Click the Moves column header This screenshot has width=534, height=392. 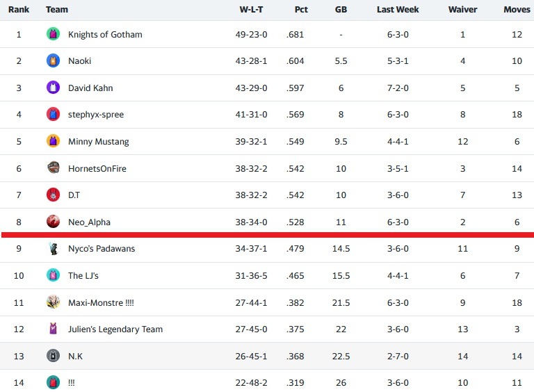click(517, 10)
